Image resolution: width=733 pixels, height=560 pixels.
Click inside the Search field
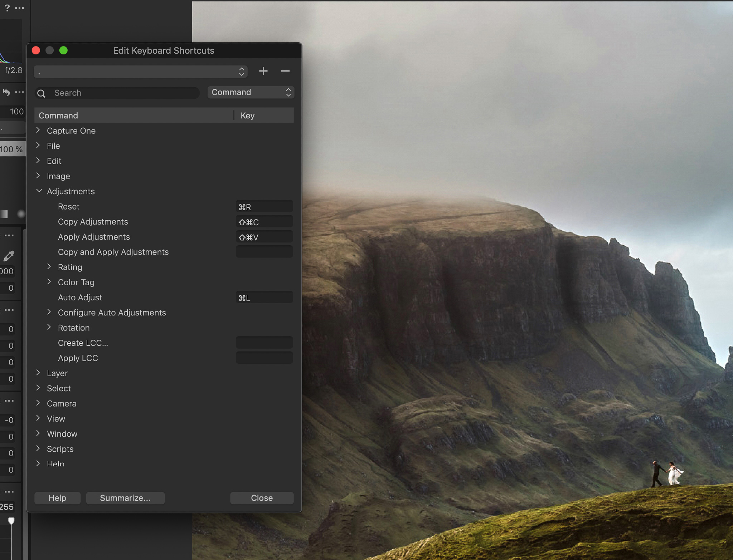pos(107,93)
